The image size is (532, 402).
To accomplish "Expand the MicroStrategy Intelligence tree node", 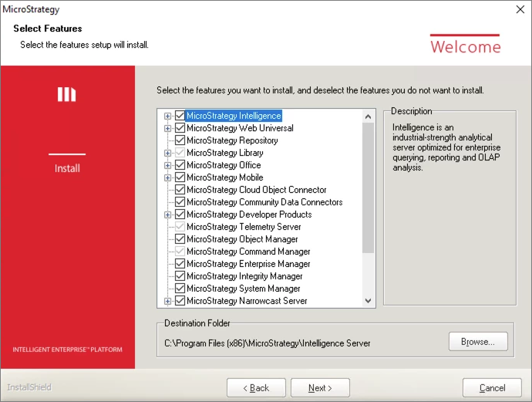I will coord(167,116).
